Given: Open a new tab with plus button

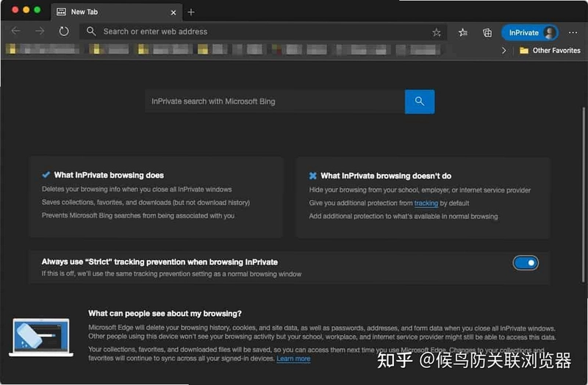Looking at the screenshot, I should click(x=191, y=12).
